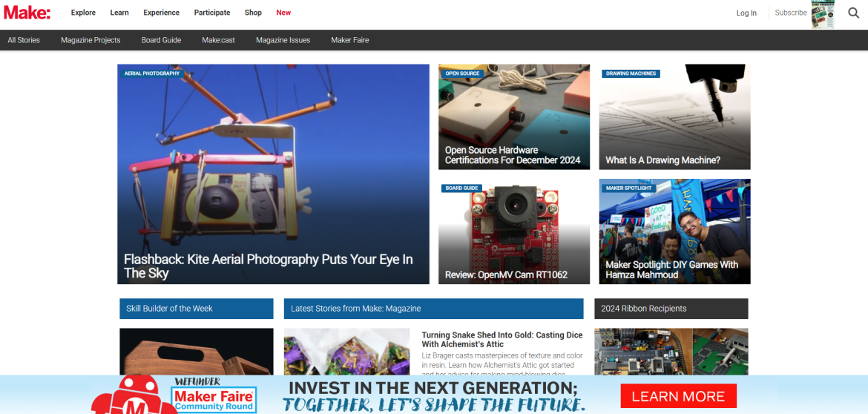Click the Invest in the Next Generation banner text
The height and width of the screenshot is (414, 868).
(x=434, y=395)
